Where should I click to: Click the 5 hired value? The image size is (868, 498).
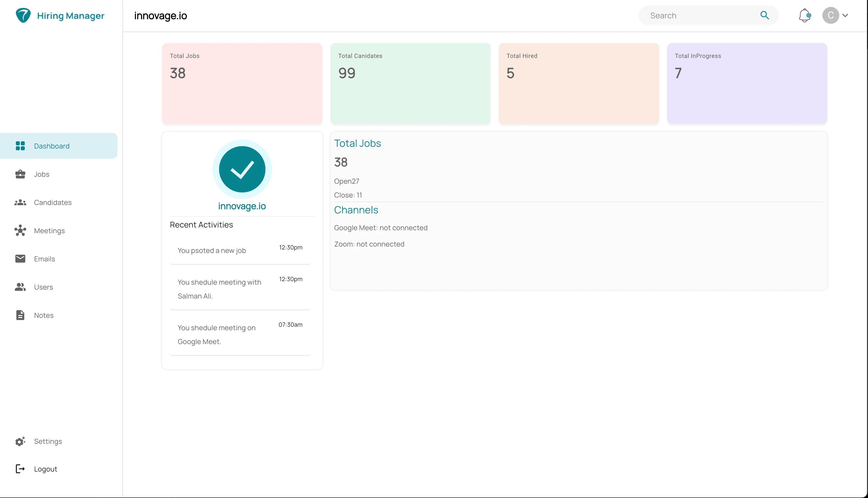point(510,73)
